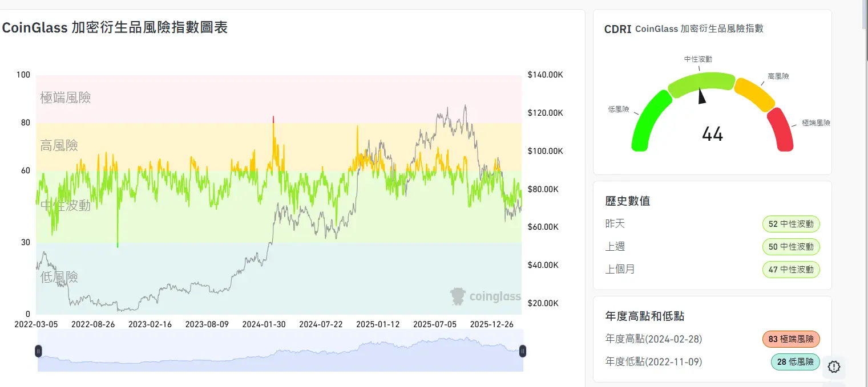Image resolution: width=868 pixels, height=387 pixels.
Task: Click the $100.00K price axis label
Action: (x=546, y=151)
